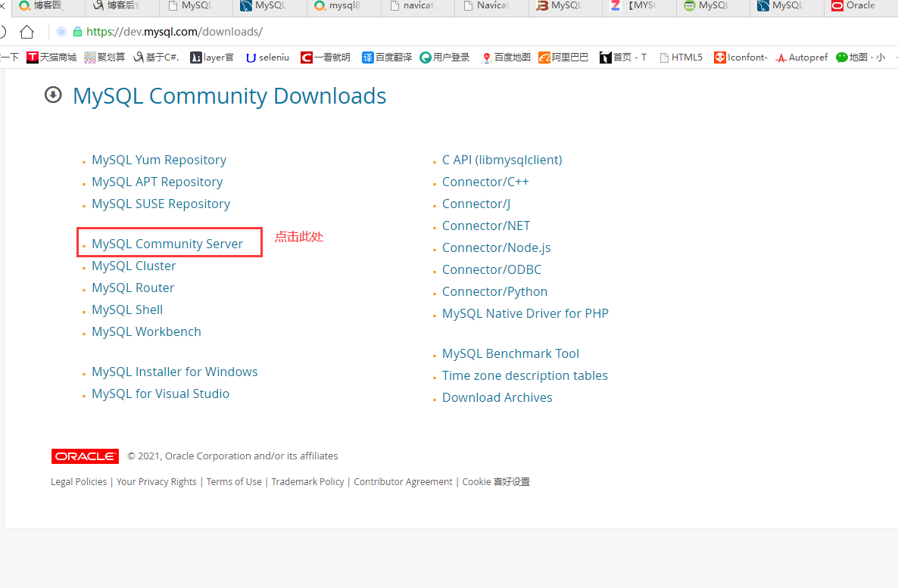898x588 pixels.
Task: Open the layer官 bookmark
Action: click(212, 58)
